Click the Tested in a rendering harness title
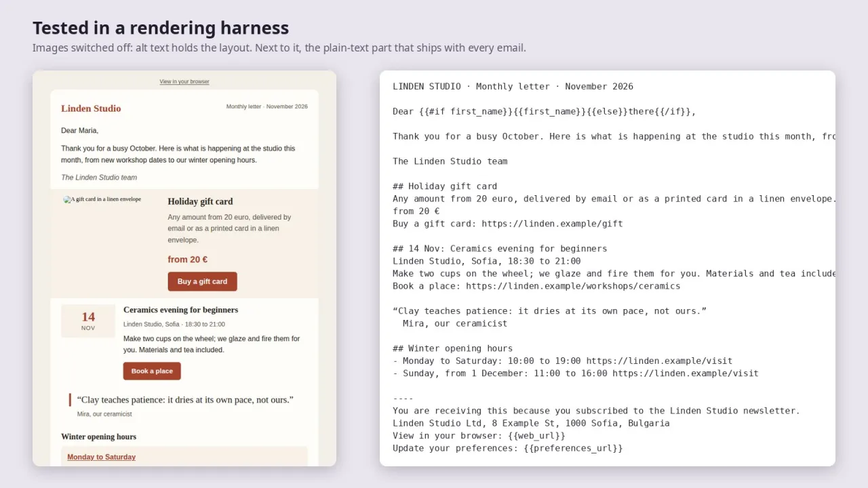 click(161, 28)
